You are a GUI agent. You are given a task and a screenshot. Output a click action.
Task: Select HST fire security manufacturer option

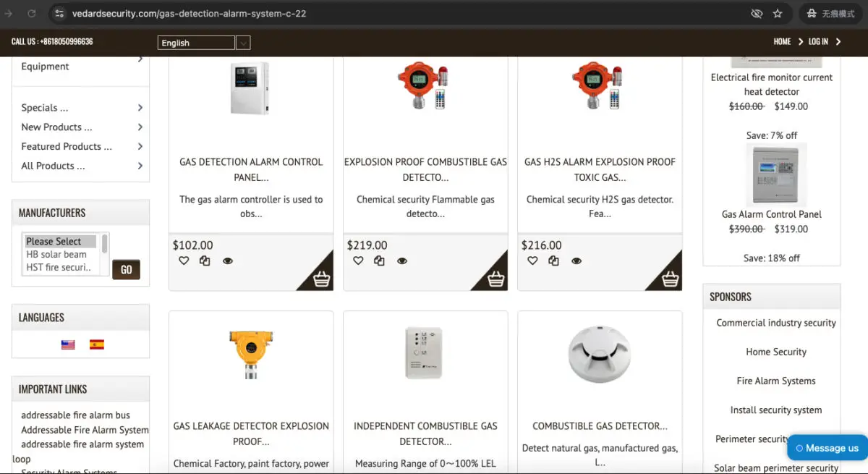click(x=59, y=267)
